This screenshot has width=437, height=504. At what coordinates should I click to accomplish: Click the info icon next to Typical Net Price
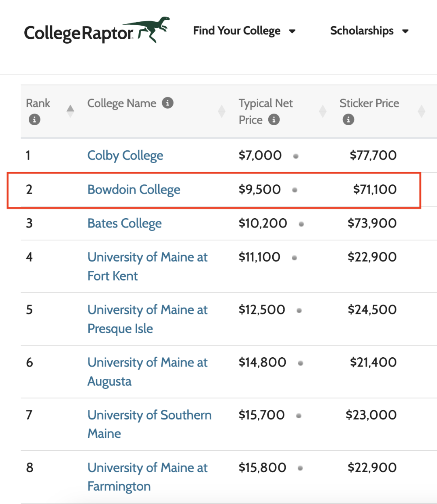pos(274,120)
